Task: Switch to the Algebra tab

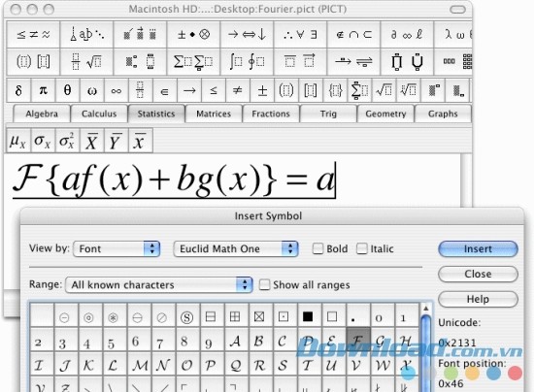Action: [42, 114]
